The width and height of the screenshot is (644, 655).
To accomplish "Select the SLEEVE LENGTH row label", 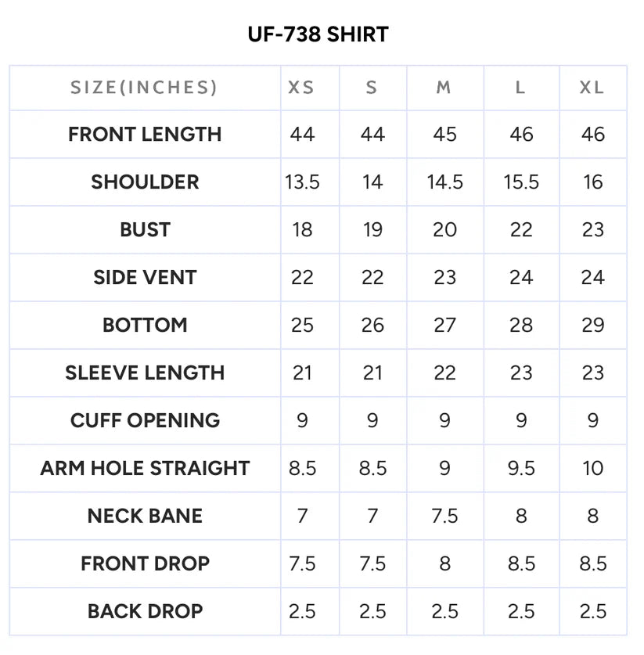I will tap(145, 372).
